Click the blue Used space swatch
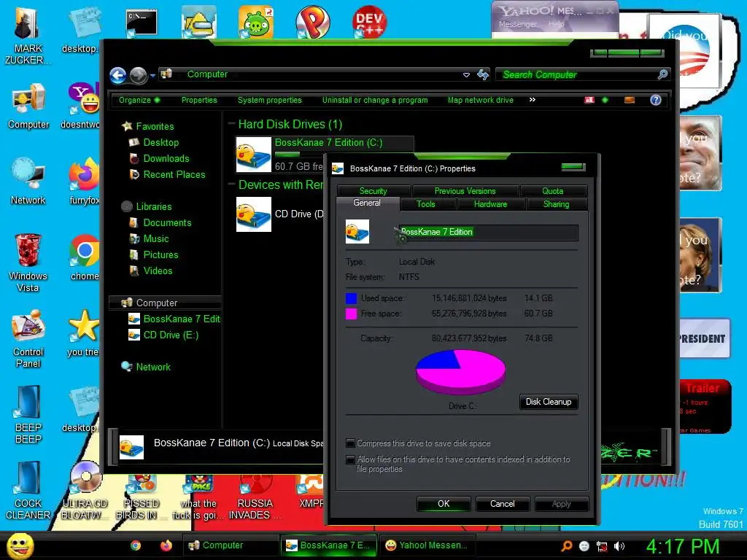The height and width of the screenshot is (560, 747). (351, 298)
